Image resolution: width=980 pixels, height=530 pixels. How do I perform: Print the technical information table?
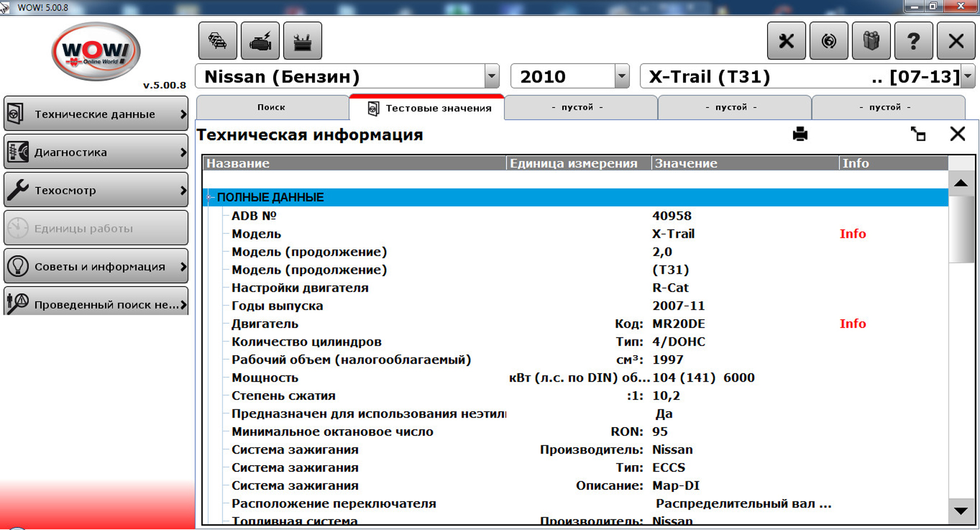800,134
